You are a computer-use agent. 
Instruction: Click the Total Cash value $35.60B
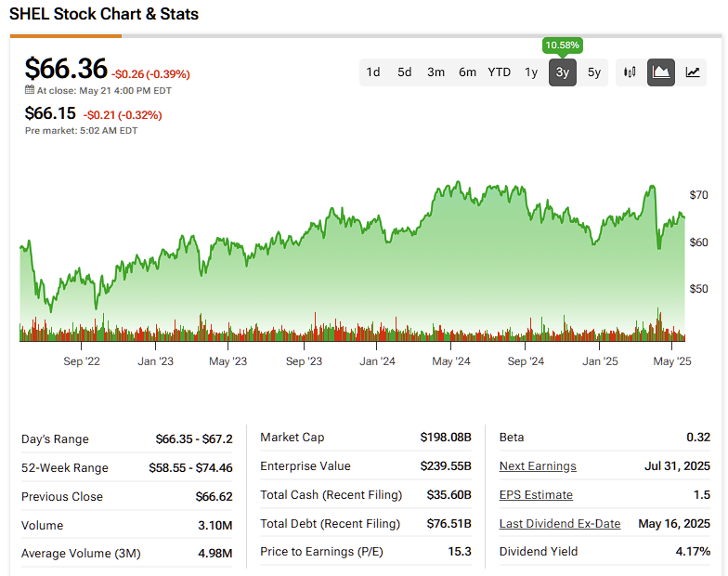[449, 494]
